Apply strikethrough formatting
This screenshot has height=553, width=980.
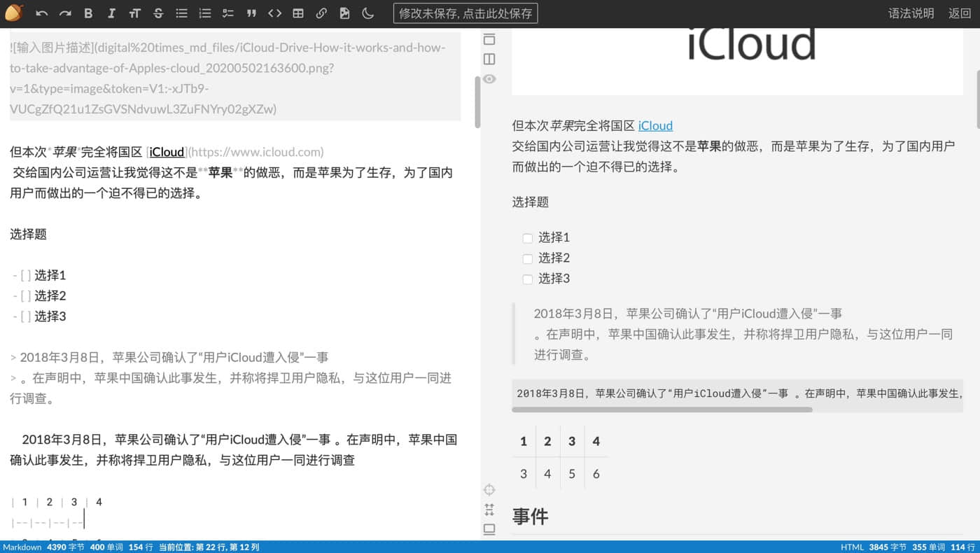(x=158, y=13)
